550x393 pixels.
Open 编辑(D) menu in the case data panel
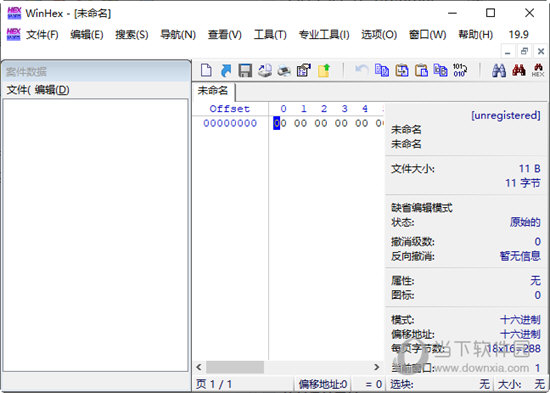tap(52, 90)
